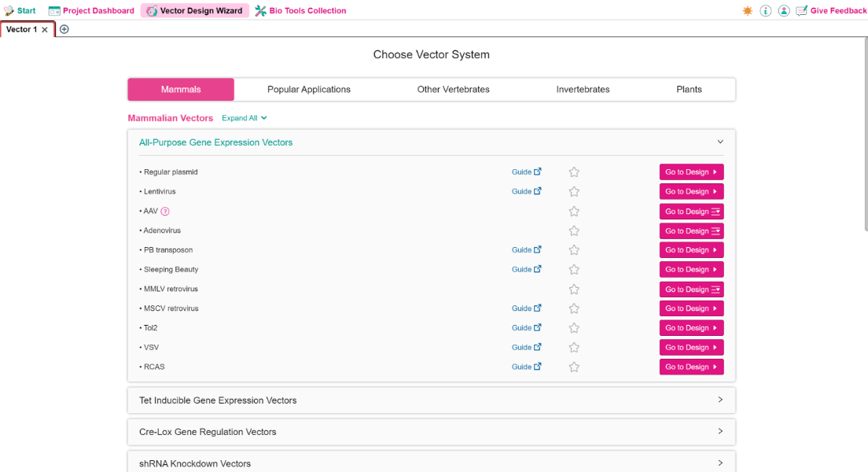868x472 pixels.
Task: Switch to Other Vertebrates tab
Action: coord(454,89)
